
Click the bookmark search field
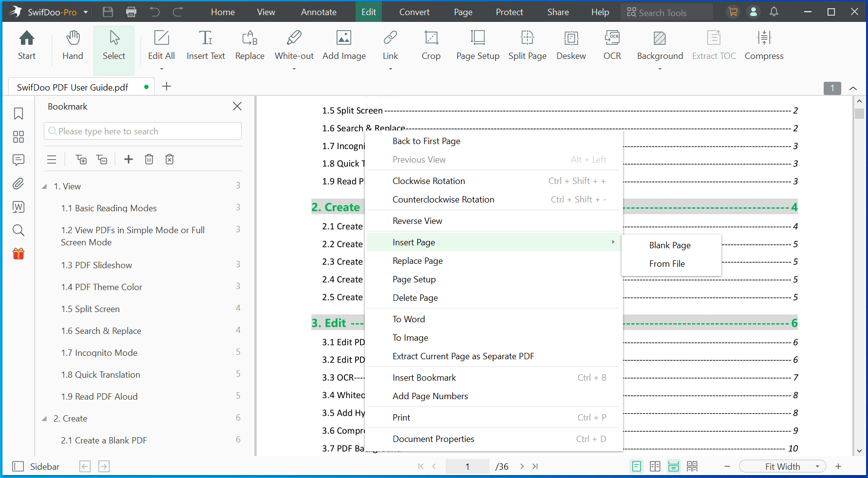tap(143, 131)
